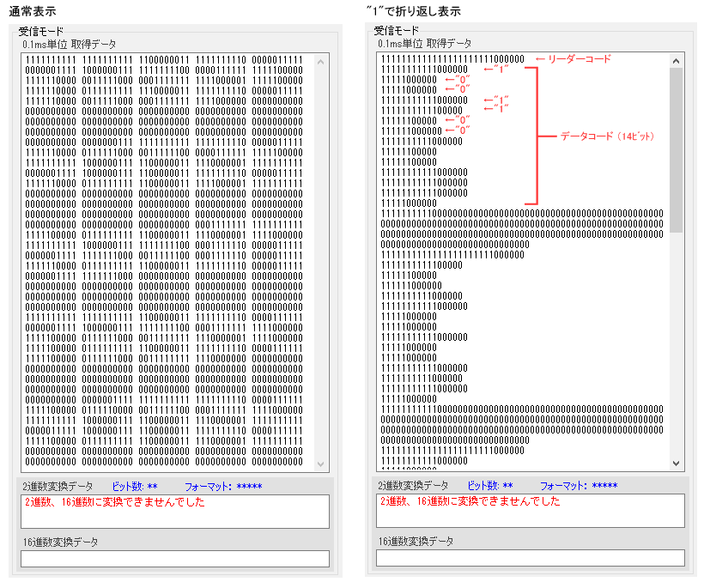Screen dimensions: 704x588
Task: Click the 通常表示 heading text
Action: pos(33,11)
